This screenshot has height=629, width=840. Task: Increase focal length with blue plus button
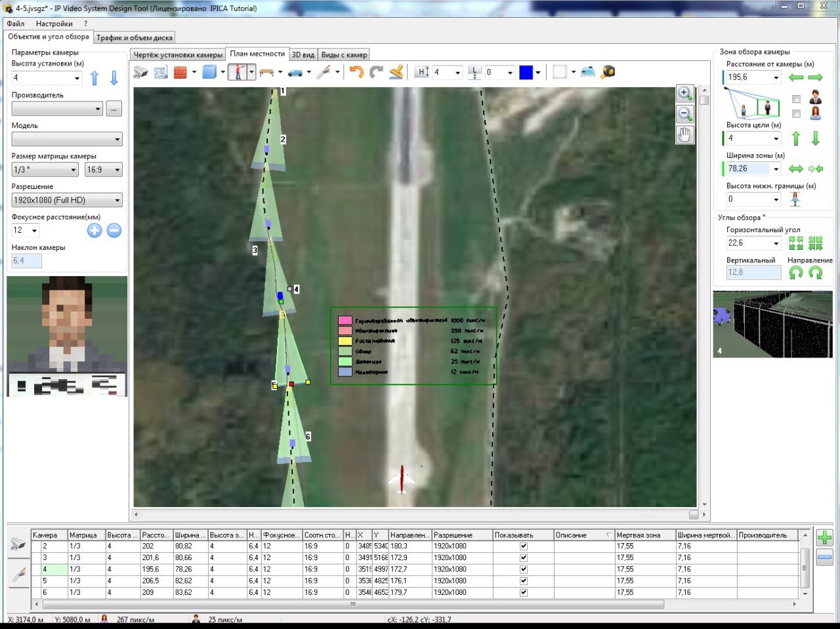click(x=94, y=231)
